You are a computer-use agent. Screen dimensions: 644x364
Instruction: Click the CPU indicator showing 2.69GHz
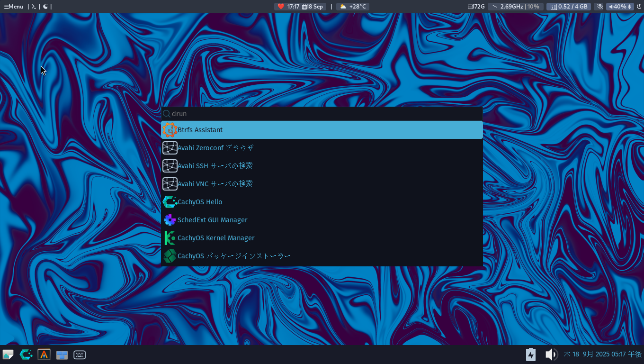[x=516, y=7]
